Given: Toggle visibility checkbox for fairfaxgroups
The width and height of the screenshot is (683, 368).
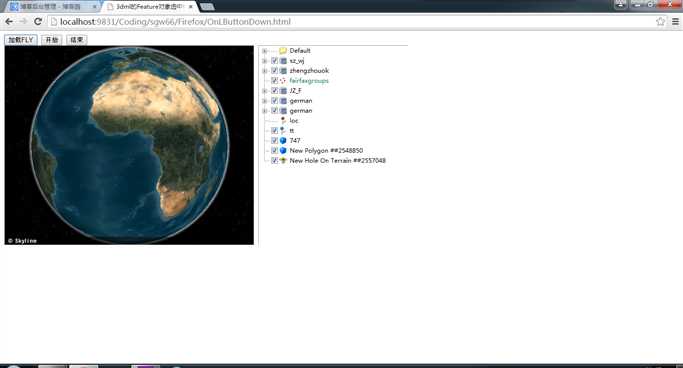Looking at the screenshot, I should 274,81.
